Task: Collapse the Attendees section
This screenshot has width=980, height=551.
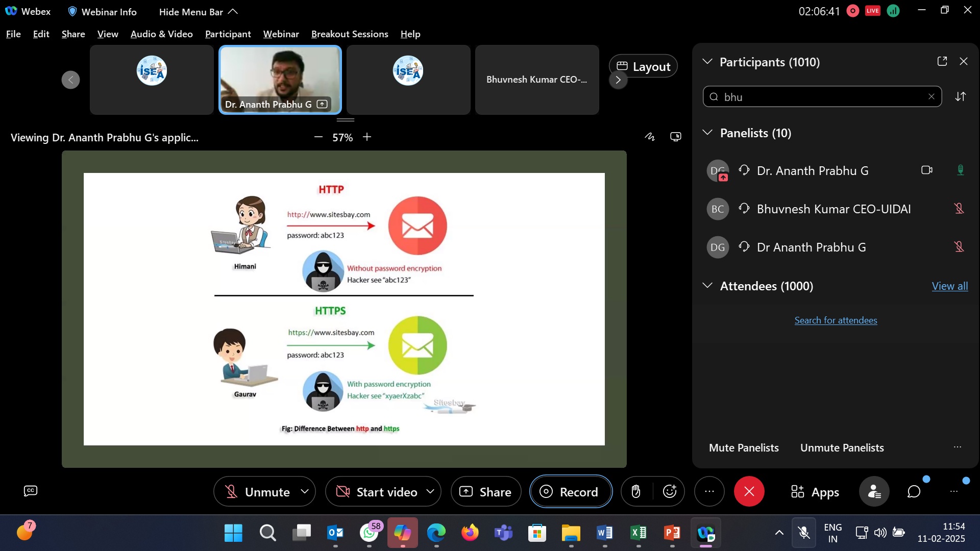Action: [707, 286]
